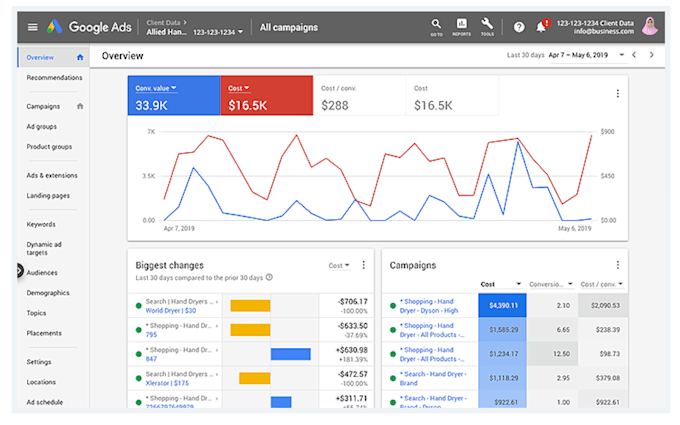Image resolution: width=680 pixels, height=425 pixels.
Task: Open the Conversions column dropdown in Campaigns
Action: 551,284
